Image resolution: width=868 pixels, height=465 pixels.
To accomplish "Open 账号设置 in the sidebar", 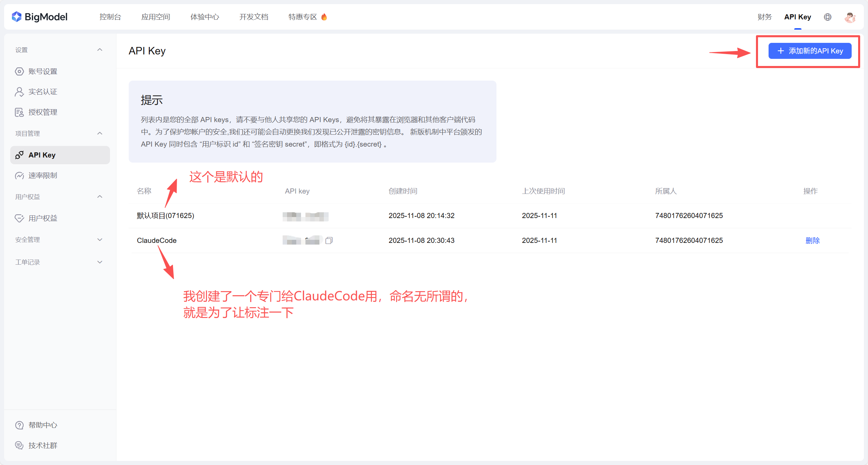I will (x=43, y=71).
